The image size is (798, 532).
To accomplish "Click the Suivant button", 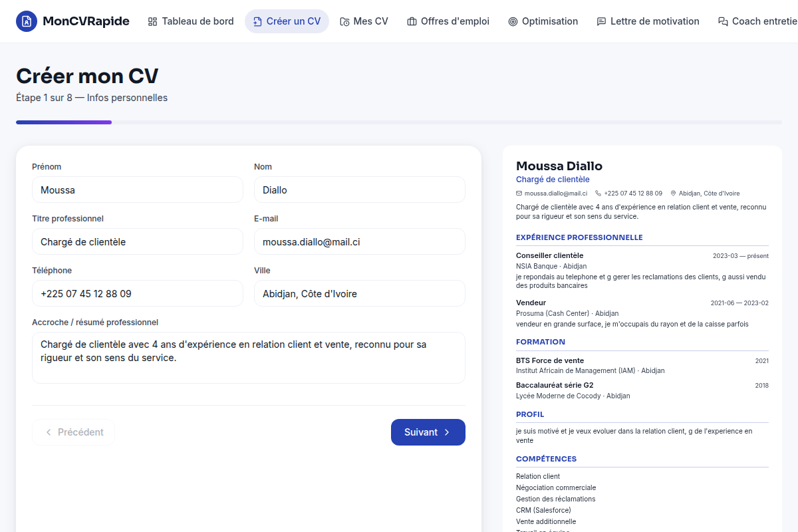I will [428, 432].
